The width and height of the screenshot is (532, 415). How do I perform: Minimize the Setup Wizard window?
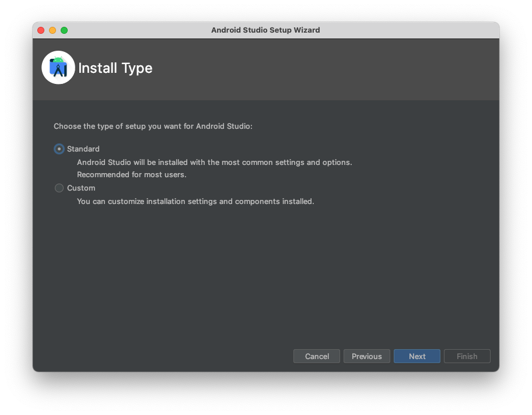52,30
